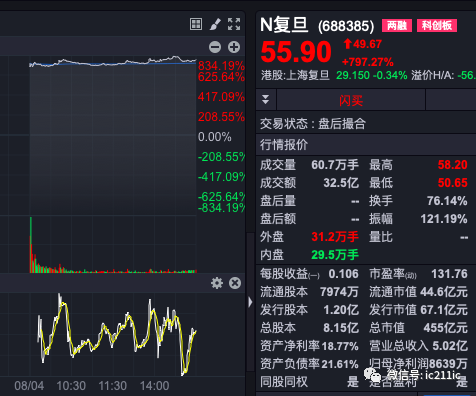
Task: Click the 市盈率 value 131.76
Action: (449, 274)
